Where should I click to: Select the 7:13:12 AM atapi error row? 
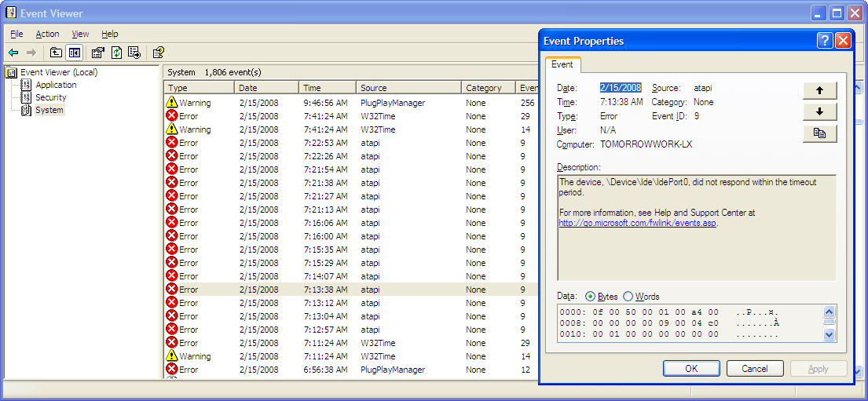point(351,303)
